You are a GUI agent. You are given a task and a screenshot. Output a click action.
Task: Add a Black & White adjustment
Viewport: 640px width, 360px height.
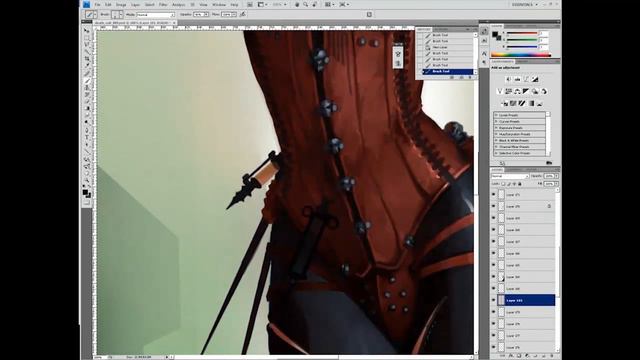(x=526, y=91)
